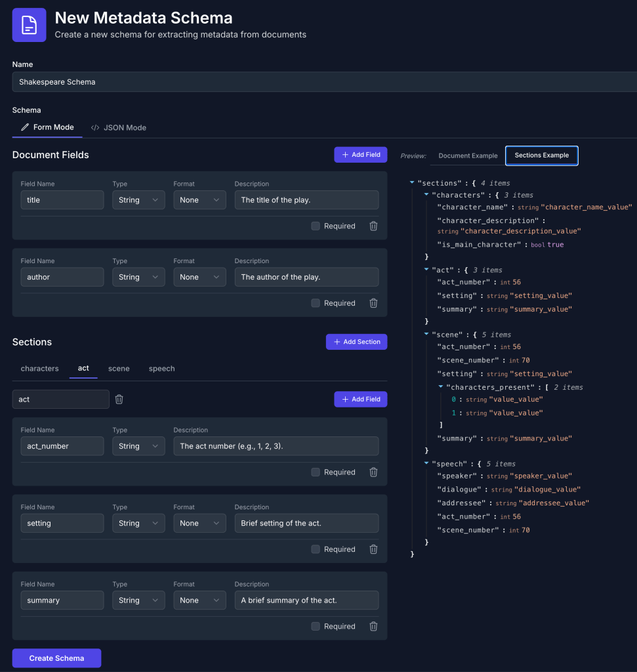Open Type dropdown for act_number field
This screenshot has height=672, width=637.
click(x=138, y=446)
